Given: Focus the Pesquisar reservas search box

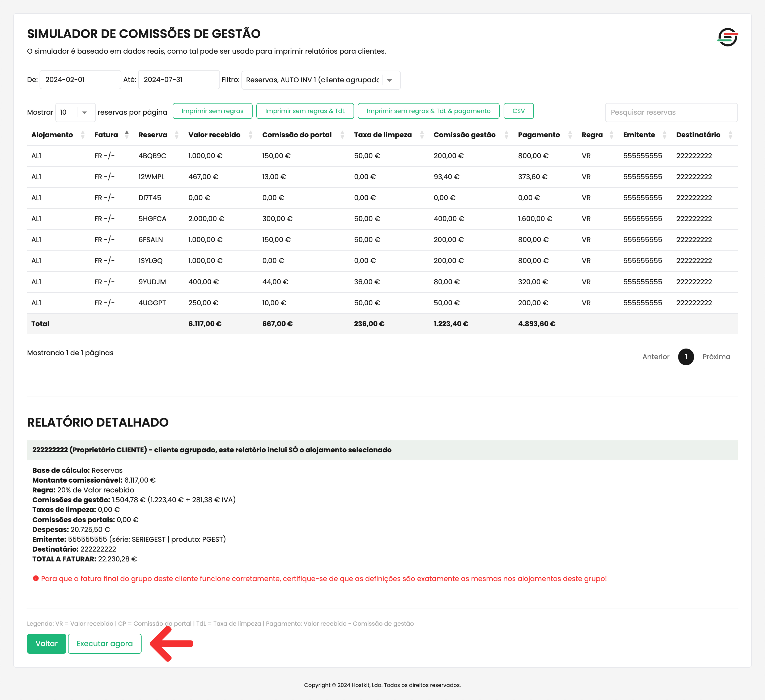Looking at the screenshot, I should [x=671, y=112].
